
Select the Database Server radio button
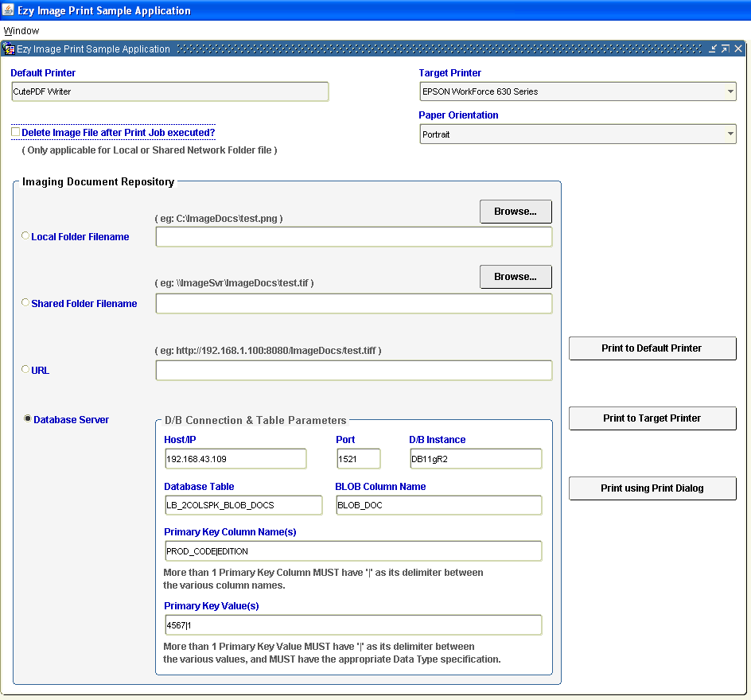coord(28,418)
